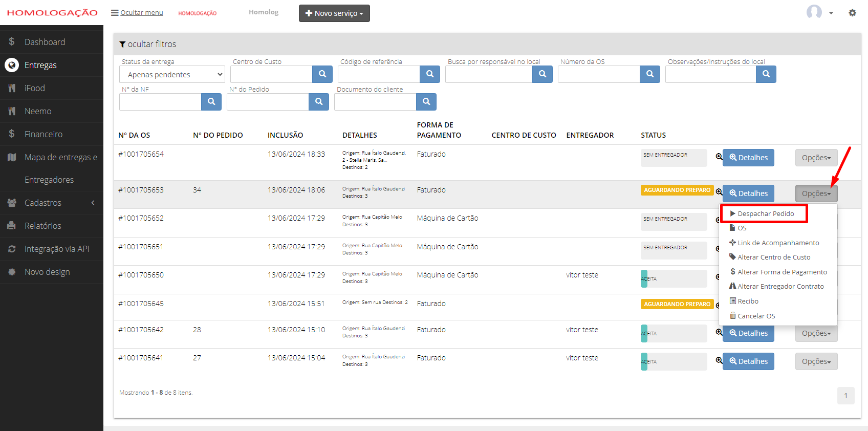Image resolution: width=868 pixels, height=431 pixels.
Task: Go to page 1 in pagination
Action: tap(846, 396)
